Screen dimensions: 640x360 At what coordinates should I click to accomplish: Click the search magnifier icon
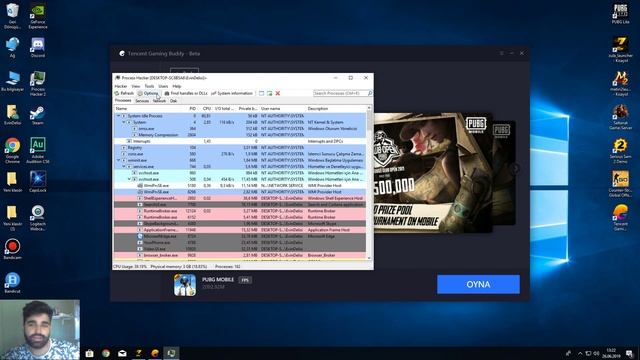tap(370, 93)
